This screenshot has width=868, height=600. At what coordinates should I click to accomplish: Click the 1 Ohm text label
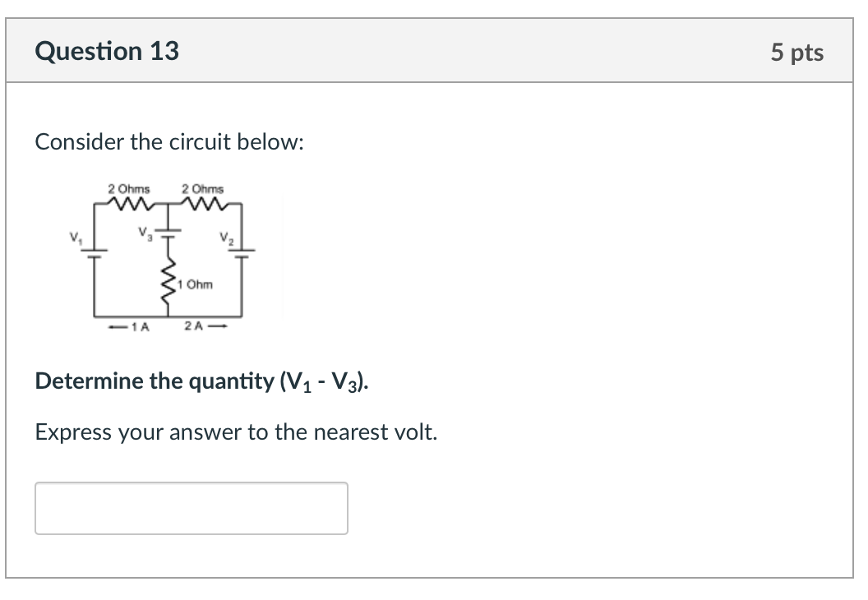[x=196, y=283]
